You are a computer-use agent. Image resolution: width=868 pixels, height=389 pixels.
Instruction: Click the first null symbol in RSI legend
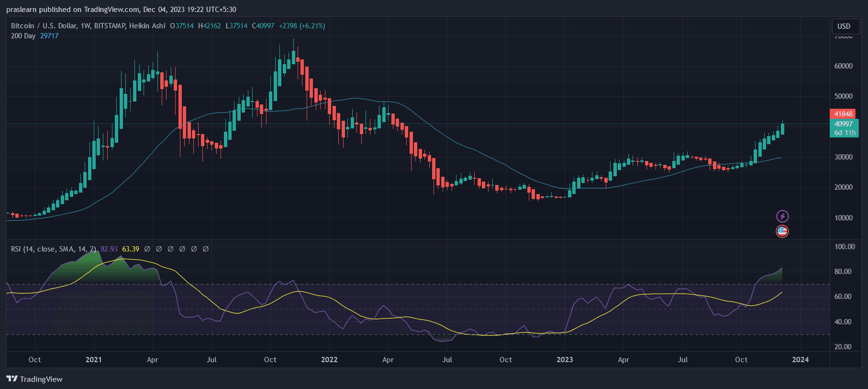[x=147, y=249]
